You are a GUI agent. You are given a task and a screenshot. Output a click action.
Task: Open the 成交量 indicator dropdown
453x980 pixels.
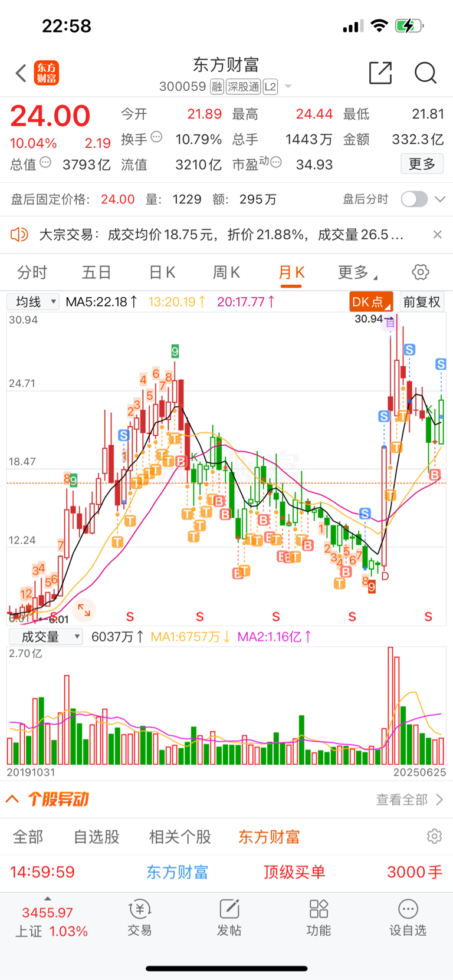click(45, 637)
